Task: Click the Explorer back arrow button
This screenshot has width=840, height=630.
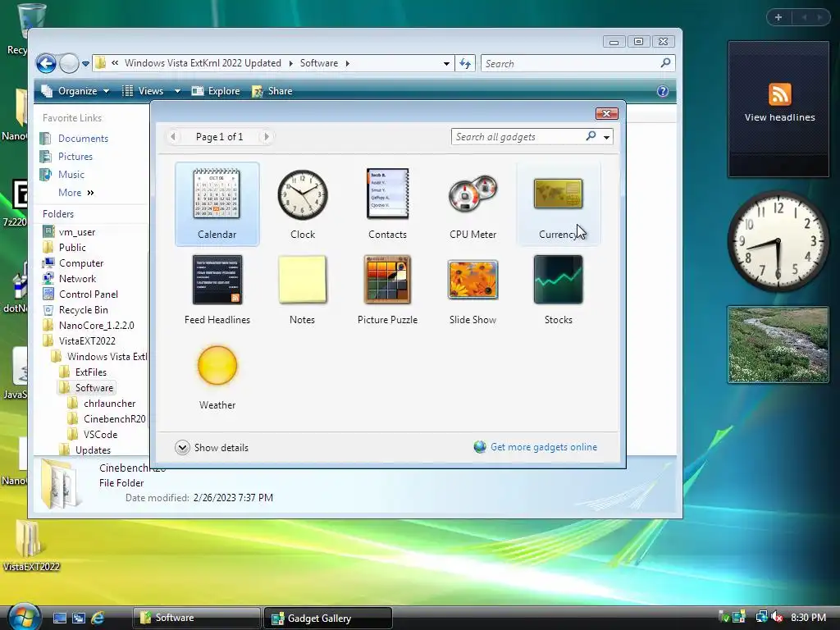Action: click(x=46, y=63)
